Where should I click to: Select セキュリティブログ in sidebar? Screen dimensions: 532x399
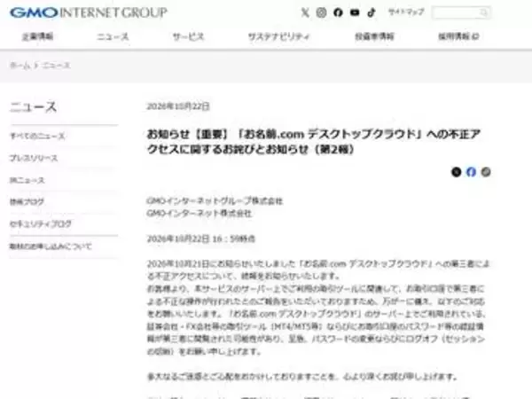tap(41, 224)
